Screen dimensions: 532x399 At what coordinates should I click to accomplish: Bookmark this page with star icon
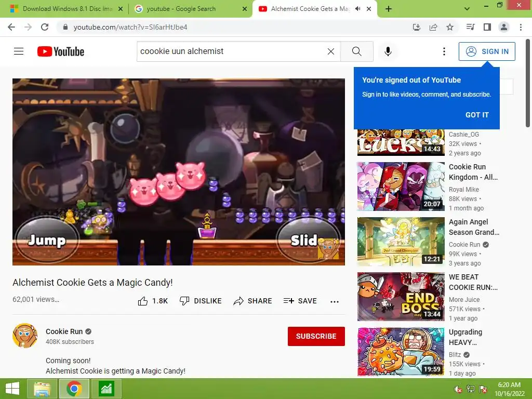(450, 27)
